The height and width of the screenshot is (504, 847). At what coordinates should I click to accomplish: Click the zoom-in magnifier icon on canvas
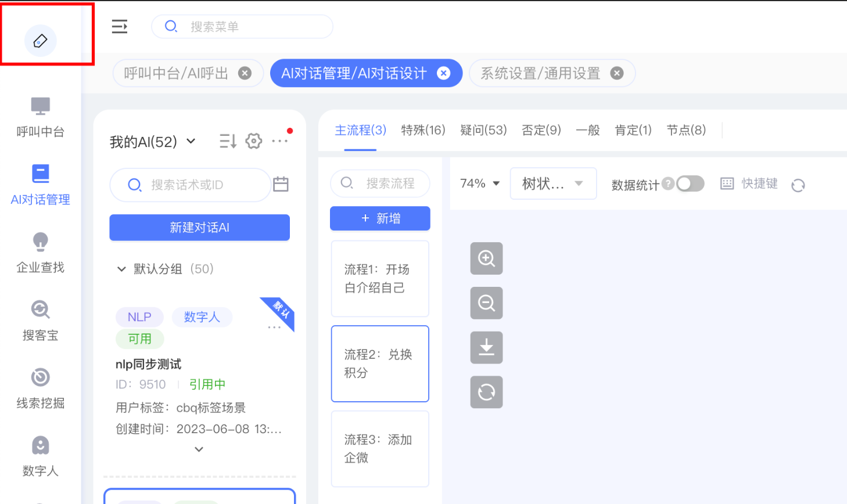click(x=486, y=258)
